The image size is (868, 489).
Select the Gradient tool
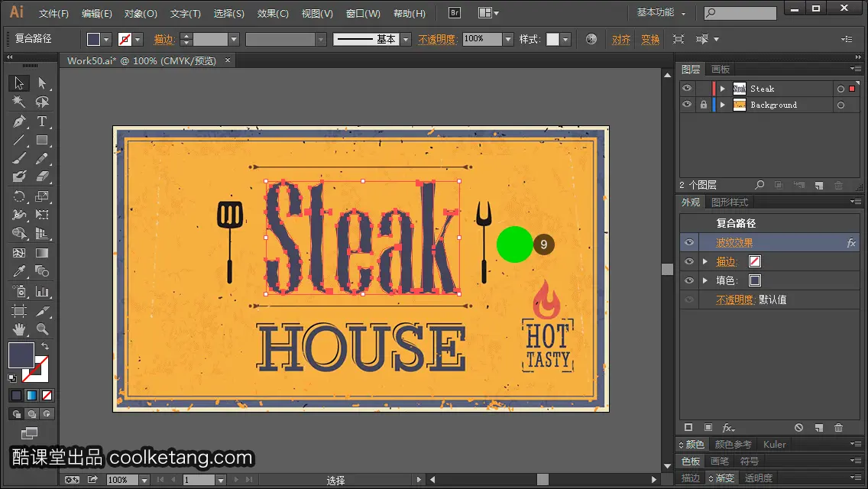tap(42, 253)
